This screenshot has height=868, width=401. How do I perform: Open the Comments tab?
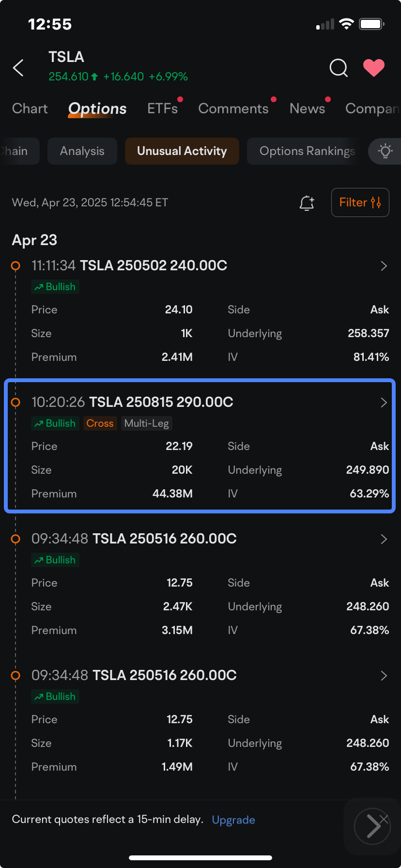(x=233, y=108)
